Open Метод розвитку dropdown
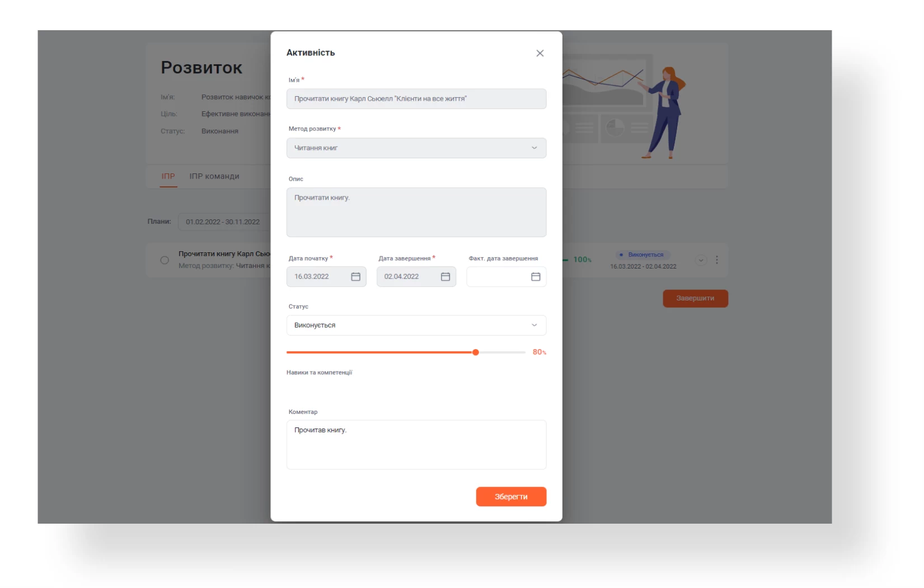 click(x=416, y=148)
